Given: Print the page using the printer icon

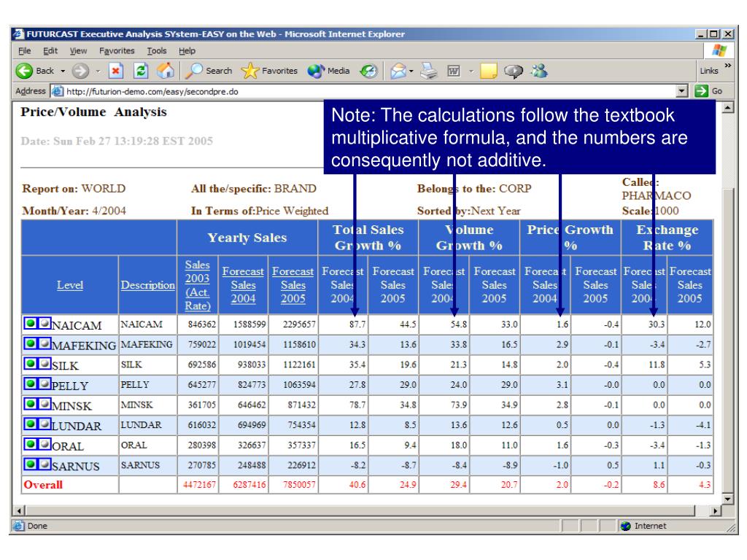Looking at the screenshot, I should click(x=429, y=71).
